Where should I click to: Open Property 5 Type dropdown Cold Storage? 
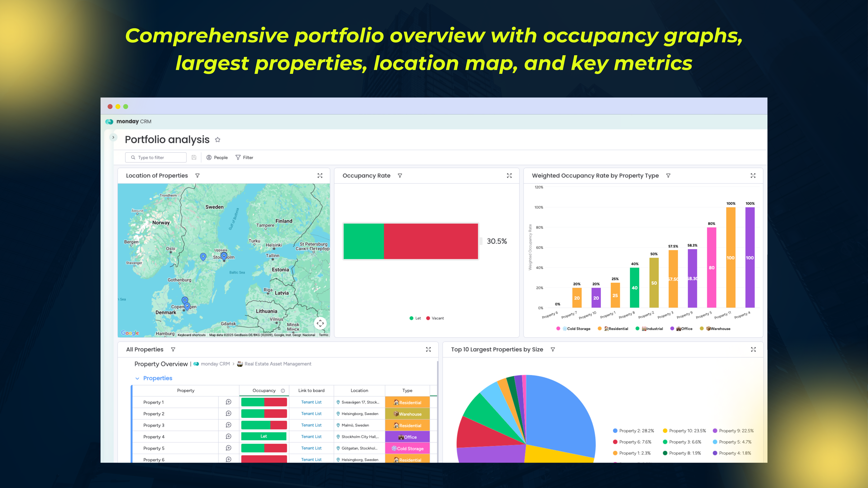407,448
